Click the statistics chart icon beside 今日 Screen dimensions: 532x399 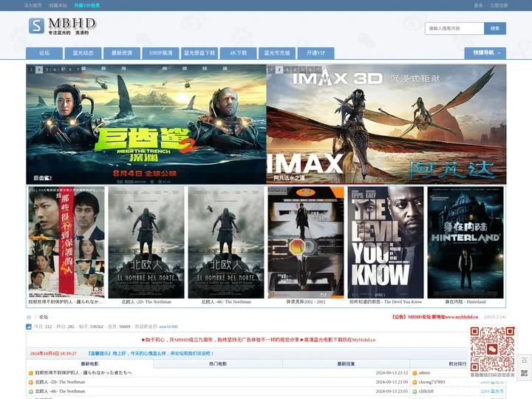click(x=29, y=327)
